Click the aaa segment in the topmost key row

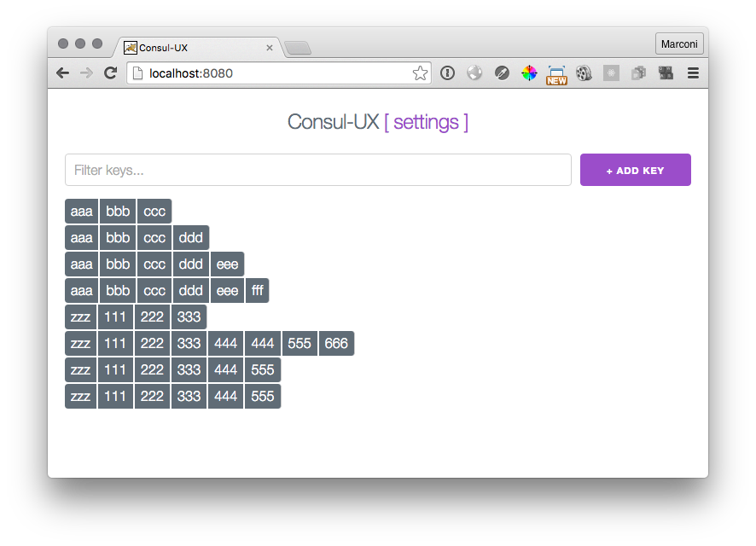pyautogui.click(x=81, y=211)
